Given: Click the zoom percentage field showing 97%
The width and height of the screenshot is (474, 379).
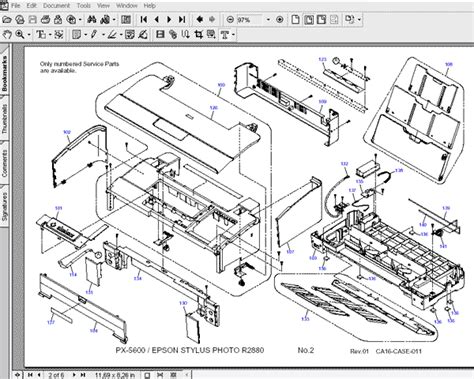Looking at the screenshot, I should tap(250, 20).
